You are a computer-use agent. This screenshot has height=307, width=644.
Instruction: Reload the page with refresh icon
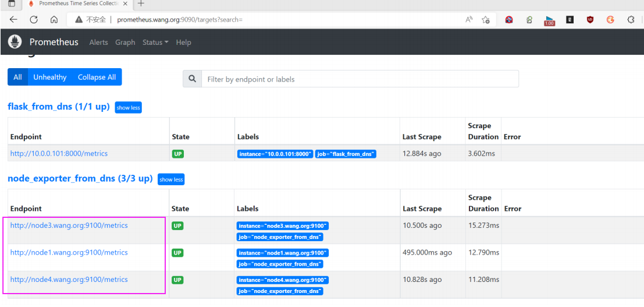tap(34, 19)
